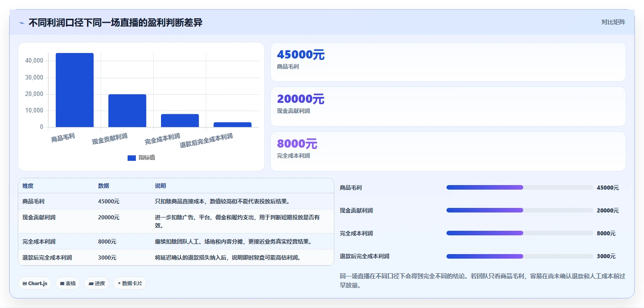Toggle the 指标值 legend swatch
Screen dimensions: 644x308
coord(132,158)
